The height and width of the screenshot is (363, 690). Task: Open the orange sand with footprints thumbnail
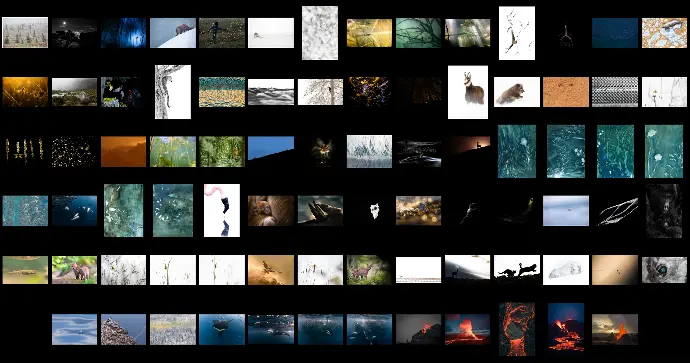566,92
